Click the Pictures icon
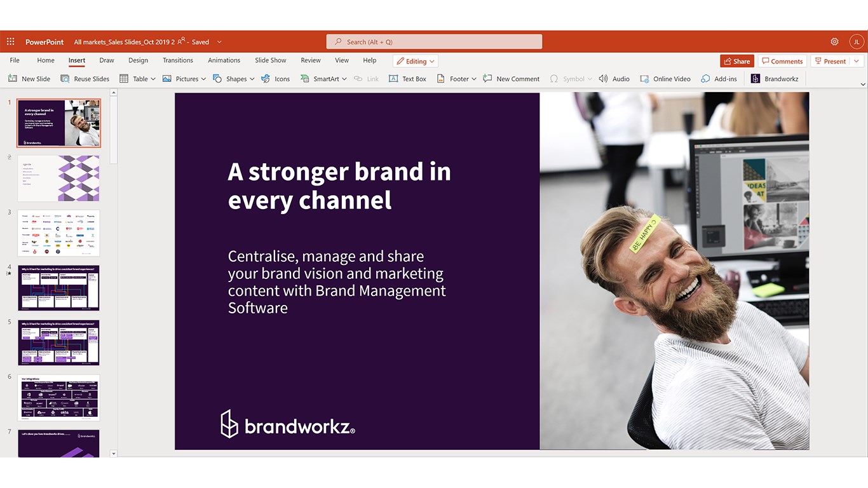 [167, 79]
